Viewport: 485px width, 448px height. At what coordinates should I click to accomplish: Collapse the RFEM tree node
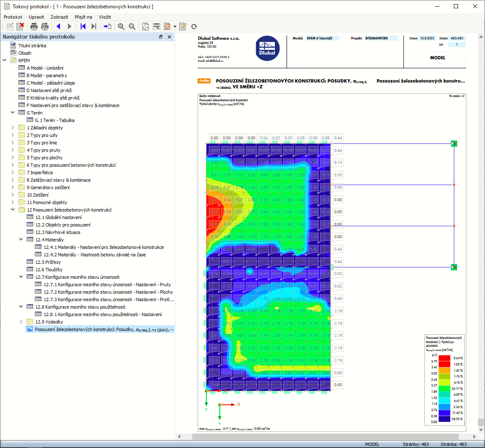[5, 60]
